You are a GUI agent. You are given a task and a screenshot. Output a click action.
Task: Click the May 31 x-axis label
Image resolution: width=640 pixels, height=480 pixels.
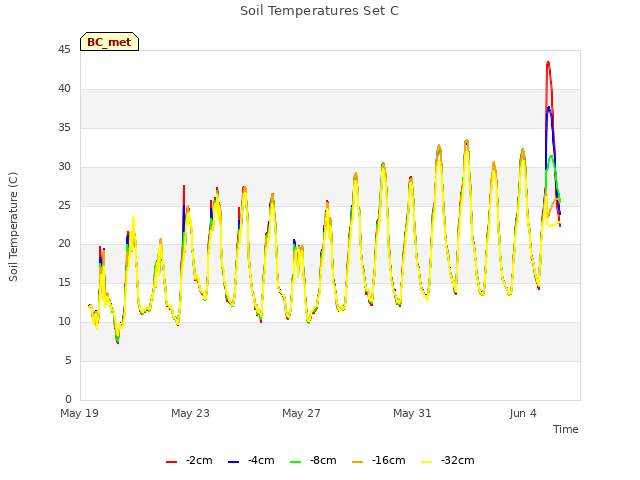point(412,413)
